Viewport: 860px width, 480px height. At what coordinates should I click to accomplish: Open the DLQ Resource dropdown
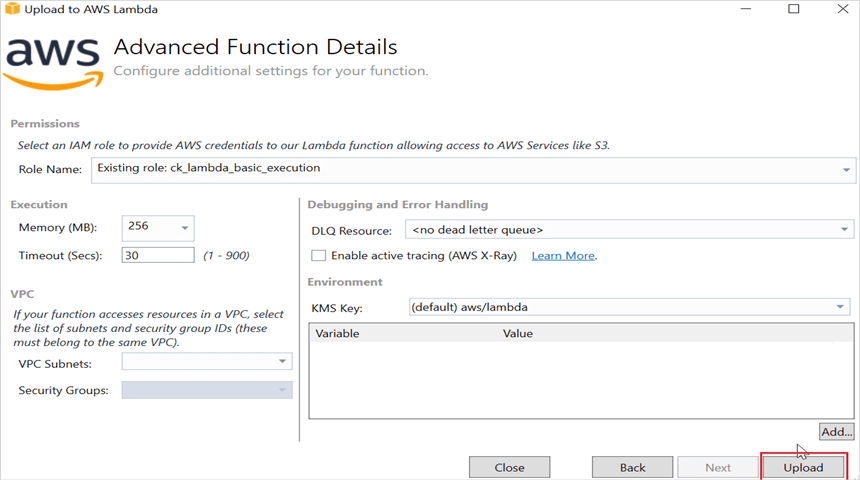[x=628, y=230]
